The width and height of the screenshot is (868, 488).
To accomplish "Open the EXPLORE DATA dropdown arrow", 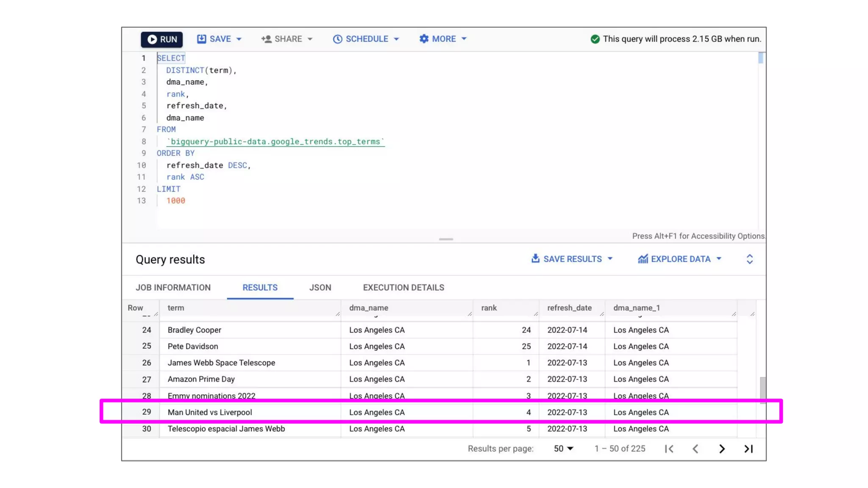I will pos(719,259).
